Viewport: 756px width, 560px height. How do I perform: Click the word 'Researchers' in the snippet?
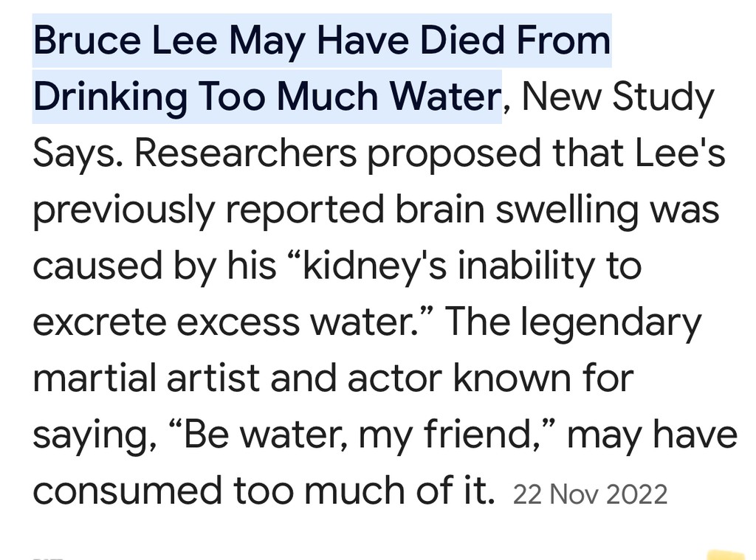click(x=246, y=153)
